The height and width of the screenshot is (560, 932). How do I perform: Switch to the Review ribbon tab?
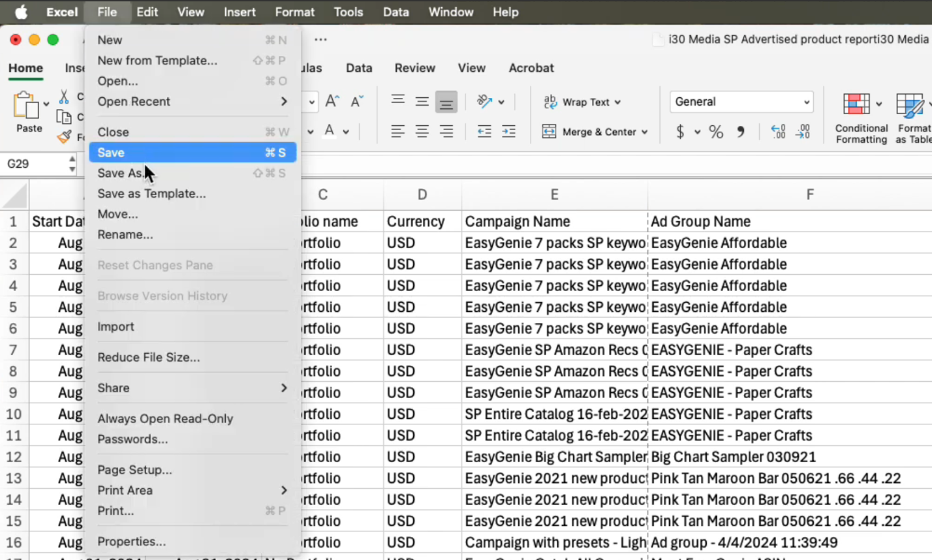click(x=414, y=68)
